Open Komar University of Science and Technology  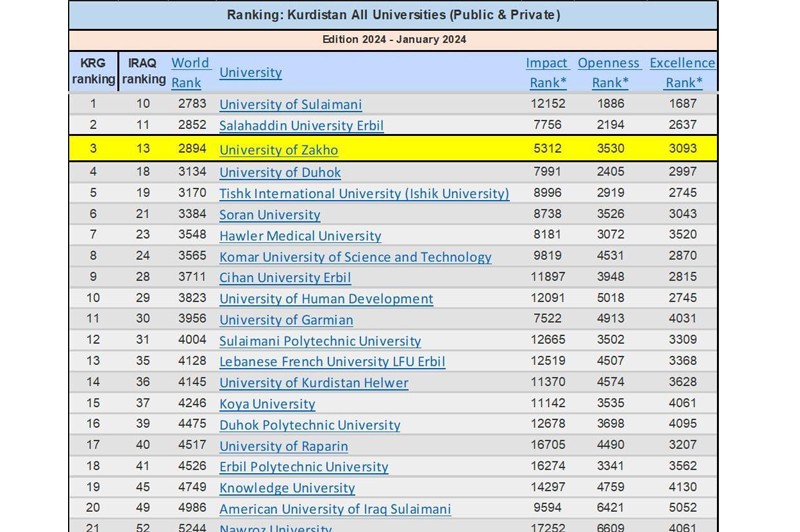[355, 257]
